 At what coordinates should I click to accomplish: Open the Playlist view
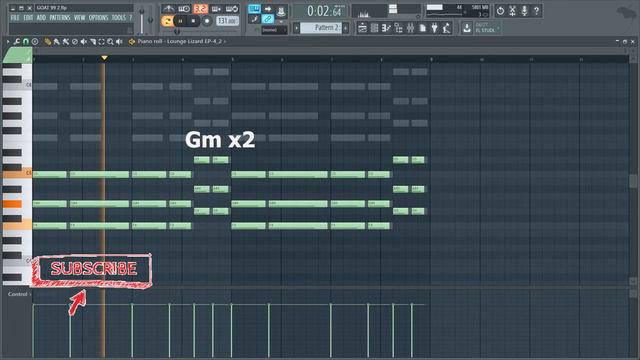point(362,28)
